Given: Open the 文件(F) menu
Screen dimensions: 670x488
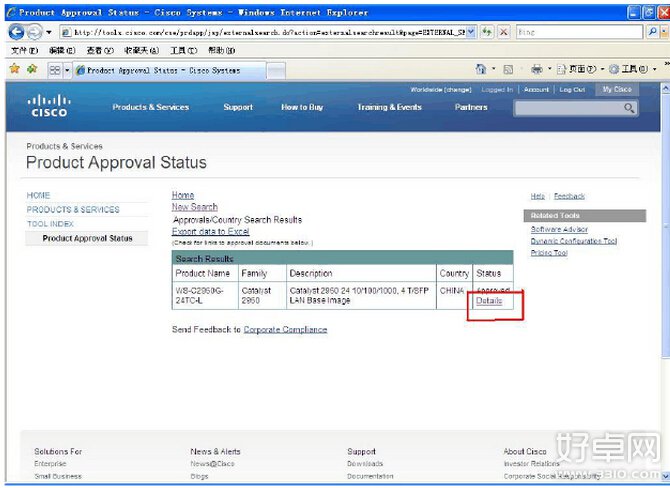Looking at the screenshot, I should click(24, 50).
